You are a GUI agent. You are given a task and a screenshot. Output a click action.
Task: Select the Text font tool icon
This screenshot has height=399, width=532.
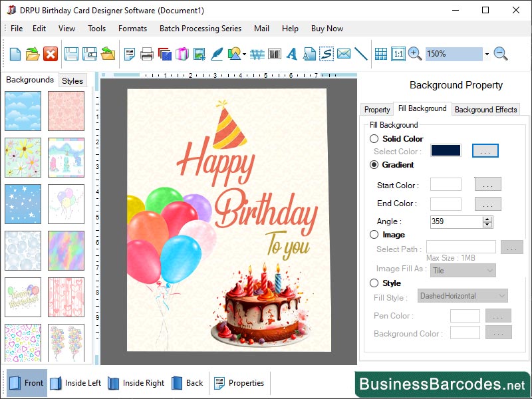coord(292,55)
